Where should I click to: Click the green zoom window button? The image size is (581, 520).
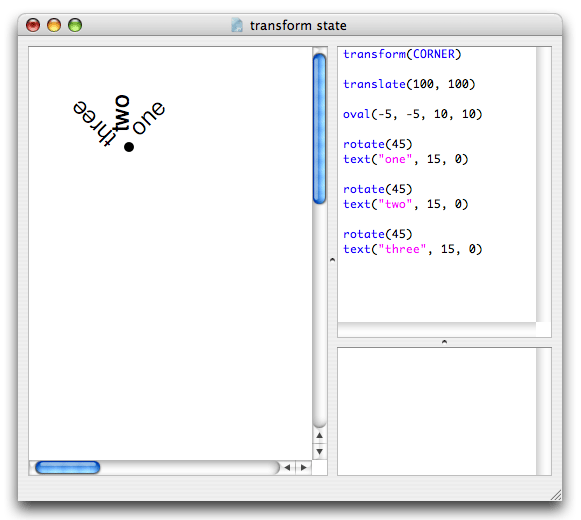pos(75,25)
